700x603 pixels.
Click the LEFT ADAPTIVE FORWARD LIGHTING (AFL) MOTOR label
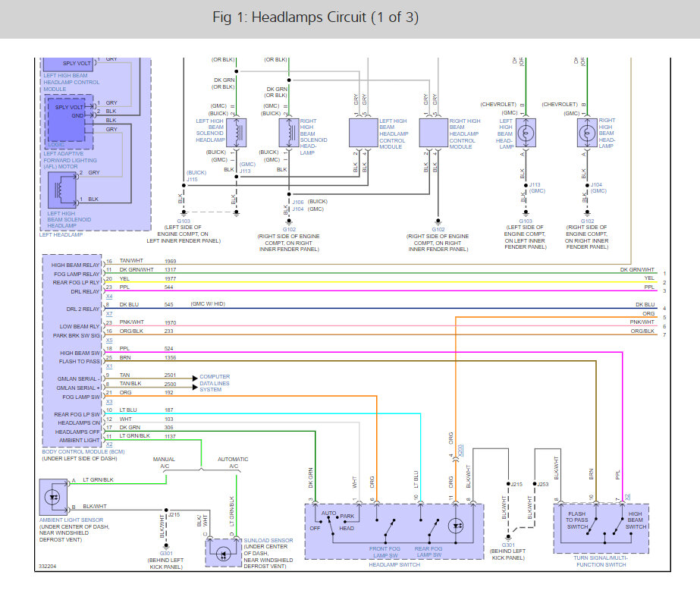coord(70,160)
